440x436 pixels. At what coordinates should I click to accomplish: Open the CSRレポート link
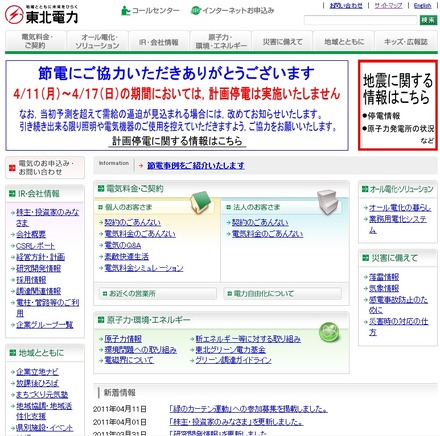[35, 246]
